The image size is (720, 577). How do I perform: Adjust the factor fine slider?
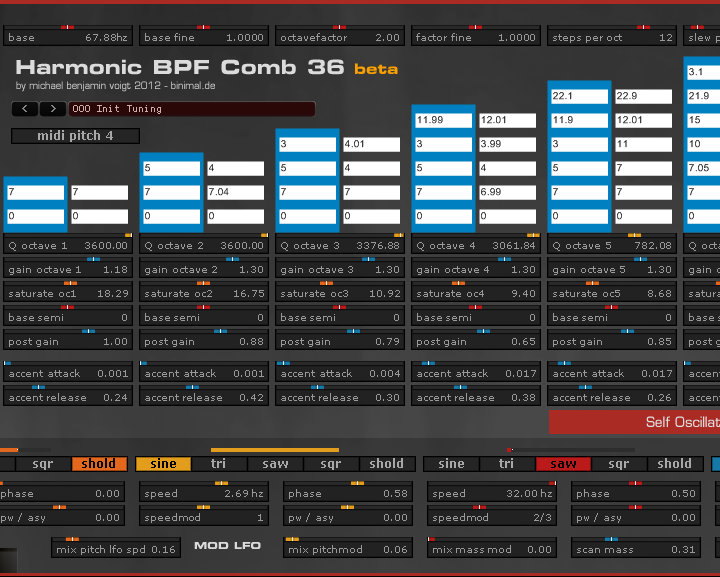pyautogui.click(x=476, y=36)
